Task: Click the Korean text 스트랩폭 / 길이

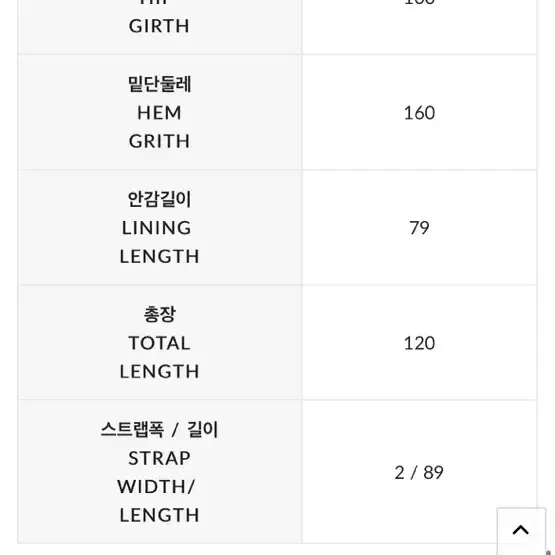Action: [x=160, y=429]
